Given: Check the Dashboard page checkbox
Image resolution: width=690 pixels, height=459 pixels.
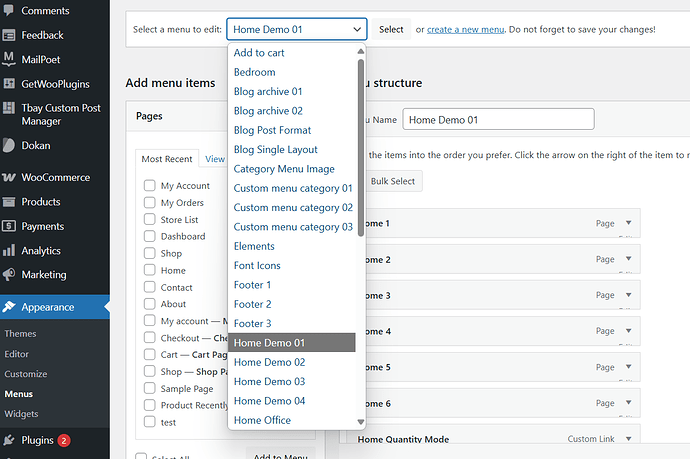Looking at the screenshot, I should [150, 236].
